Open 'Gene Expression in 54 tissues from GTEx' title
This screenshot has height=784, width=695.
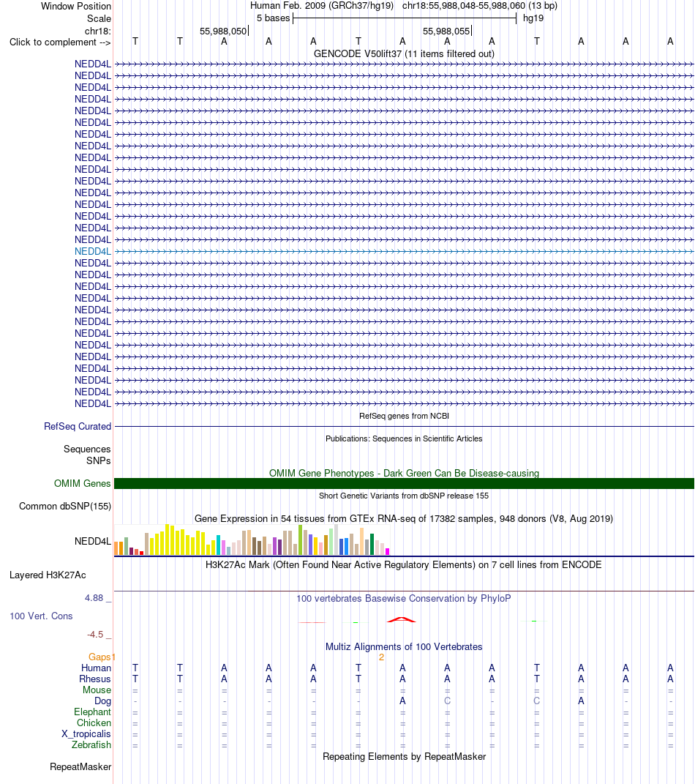point(405,518)
